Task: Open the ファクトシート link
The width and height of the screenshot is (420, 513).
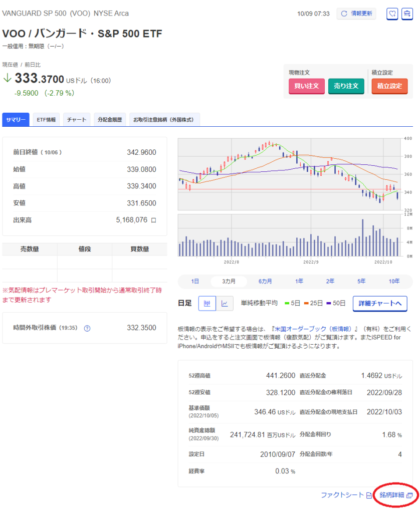Action: (x=342, y=495)
